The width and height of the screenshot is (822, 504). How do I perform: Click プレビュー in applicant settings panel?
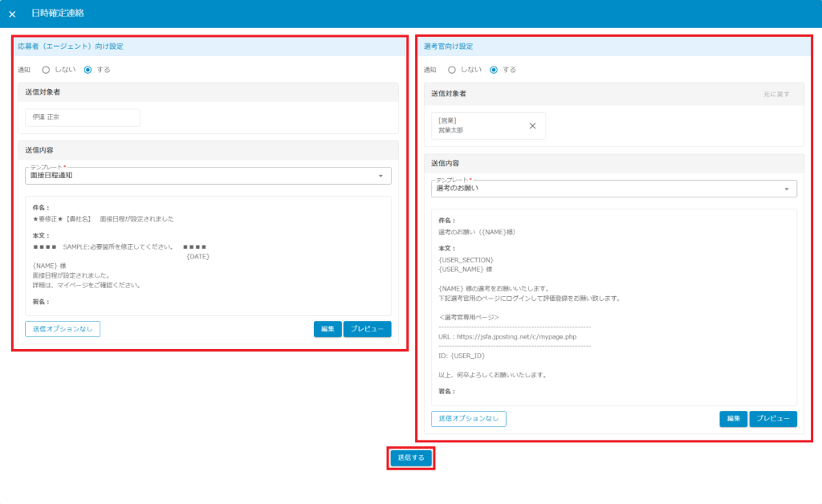(367, 329)
